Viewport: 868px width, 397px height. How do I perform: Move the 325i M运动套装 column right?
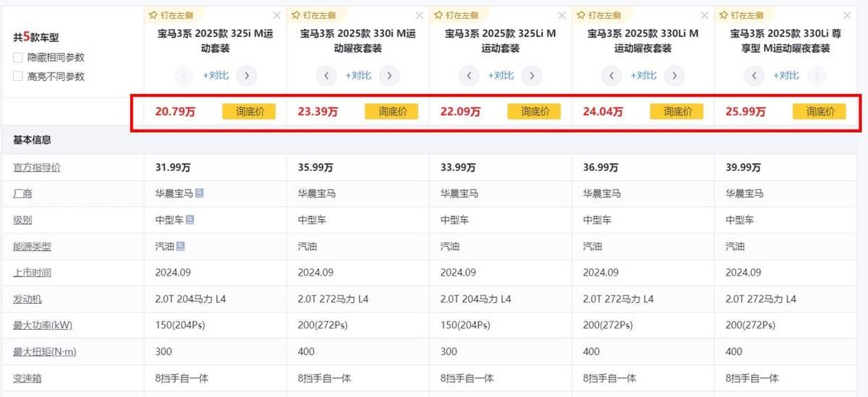click(247, 75)
